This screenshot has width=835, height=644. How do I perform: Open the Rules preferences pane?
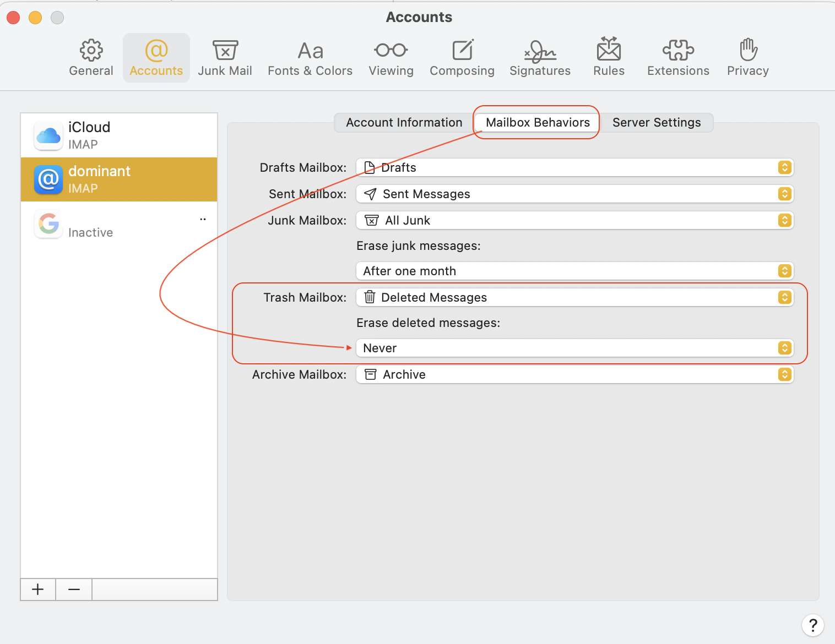[609, 58]
